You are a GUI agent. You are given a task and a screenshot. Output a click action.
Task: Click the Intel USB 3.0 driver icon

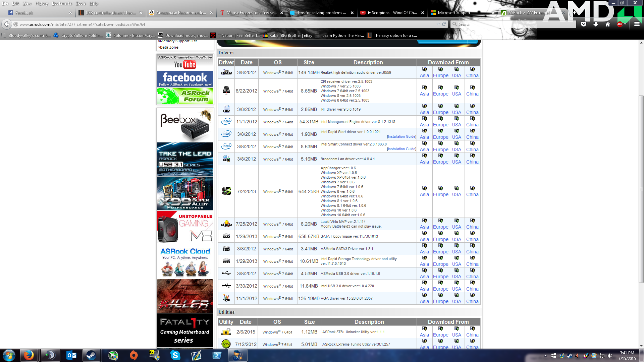[x=226, y=286]
